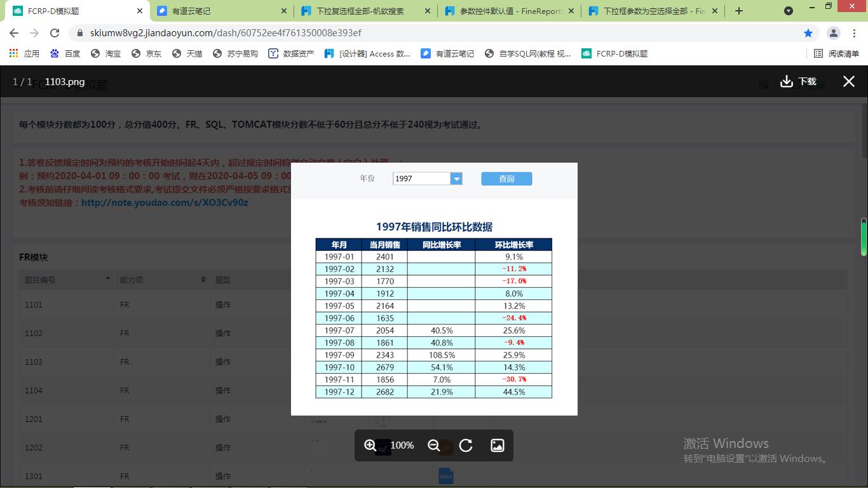Screen dimensions: 868x488
Task: Open new browser tab
Action: pos(738,11)
